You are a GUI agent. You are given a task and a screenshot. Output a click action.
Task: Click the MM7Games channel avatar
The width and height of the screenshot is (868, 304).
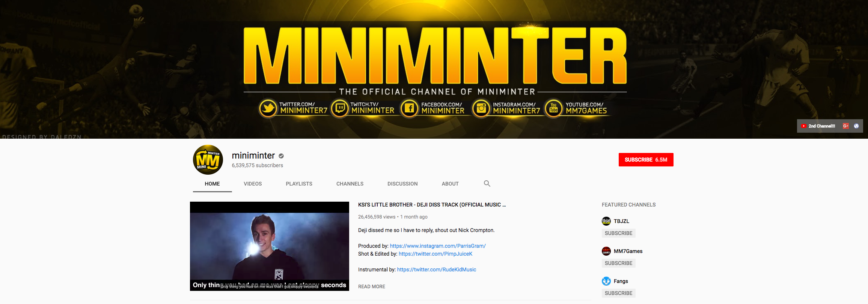pyautogui.click(x=606, y=251)
